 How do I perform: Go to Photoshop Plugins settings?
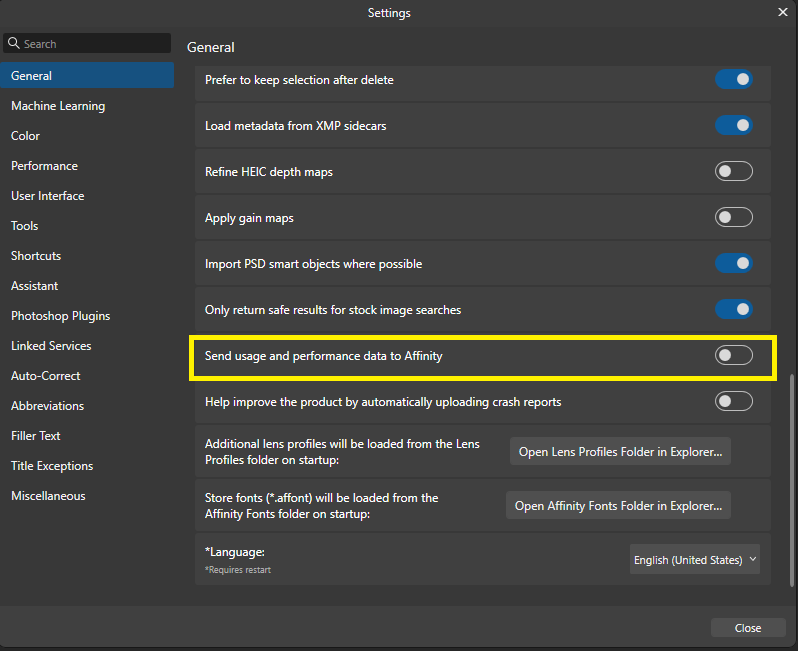tap(61, 316)
